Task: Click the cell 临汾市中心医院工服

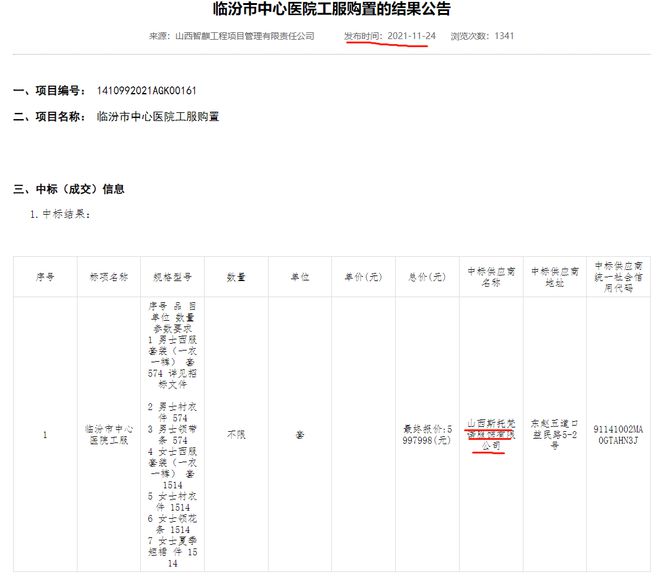Action: [109, 435]
